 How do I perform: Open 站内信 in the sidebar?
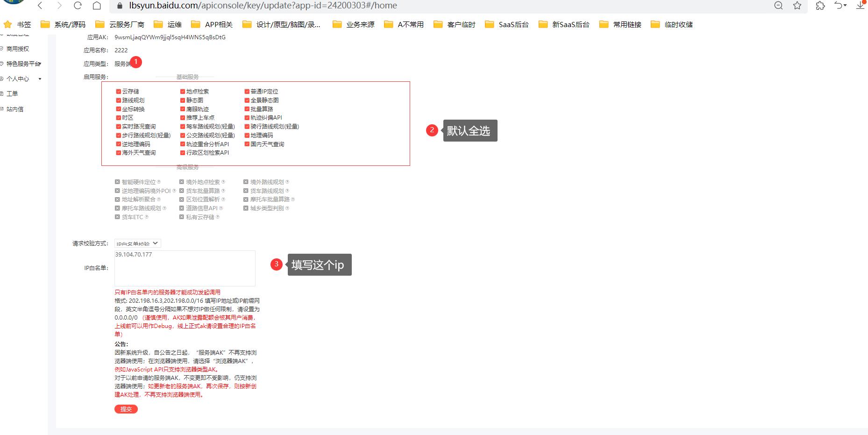point(15,109)
